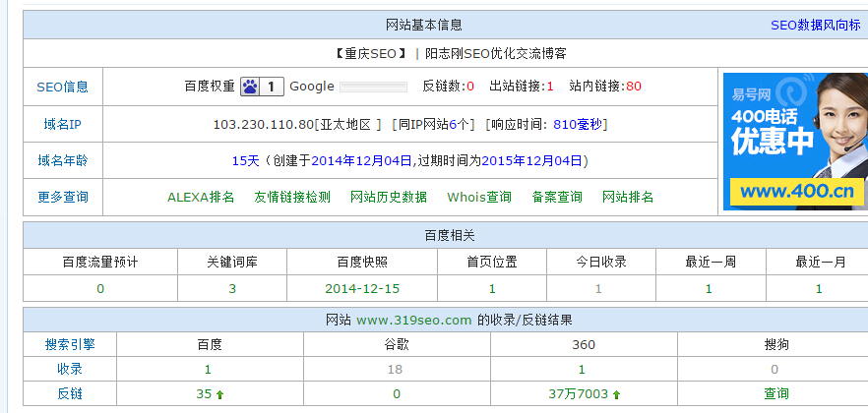The height and width of the screenshot is (413, 868).
Task: Open the Whois查询 link
Action: pos(479,197)
